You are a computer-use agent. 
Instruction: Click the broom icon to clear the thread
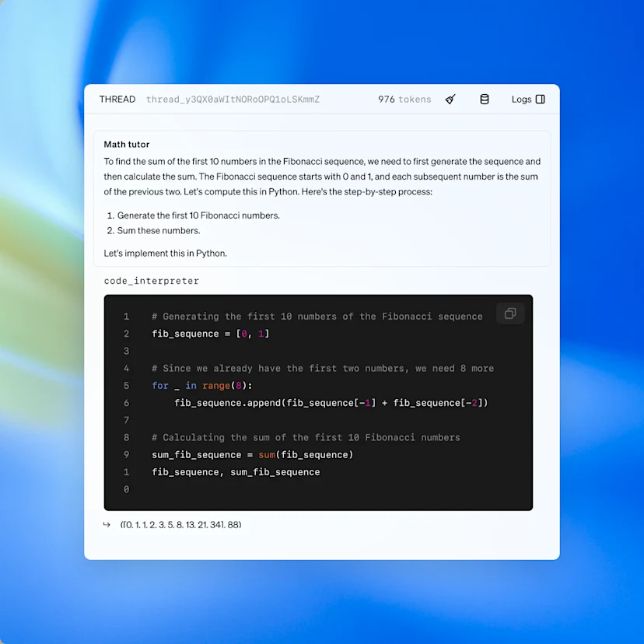[450, 99]
